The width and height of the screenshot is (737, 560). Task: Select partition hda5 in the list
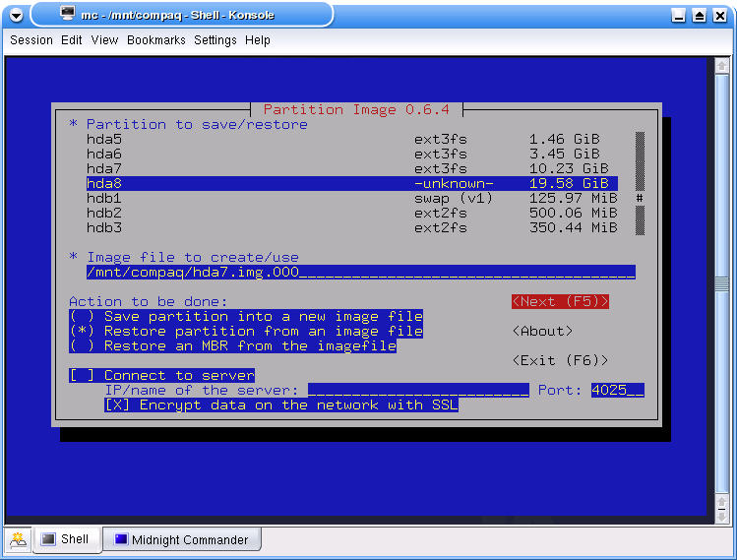coord(352,139)
